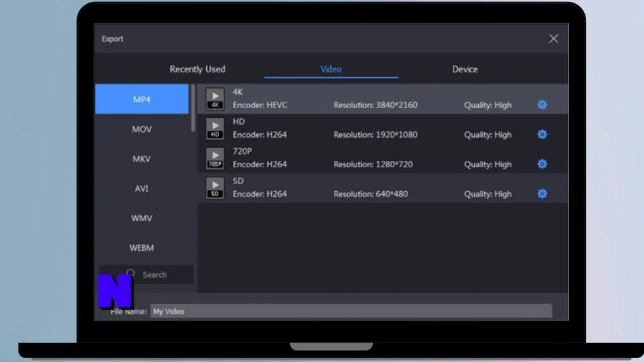Select the '720P' preset title text
The image size is (644, 362).
click(242, 151)
